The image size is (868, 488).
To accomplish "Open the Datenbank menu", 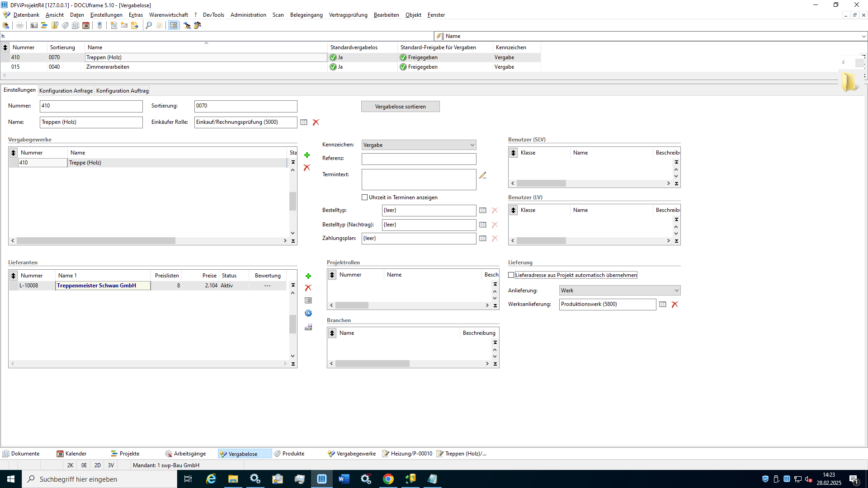I will pos(26,15).
